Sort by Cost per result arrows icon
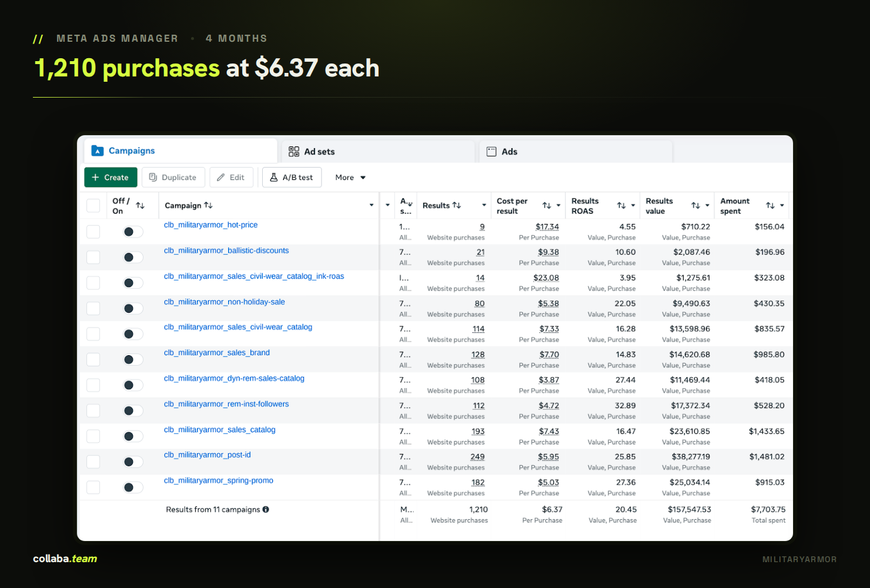This screenshot has height=588, width=870. tap(547, 206)
